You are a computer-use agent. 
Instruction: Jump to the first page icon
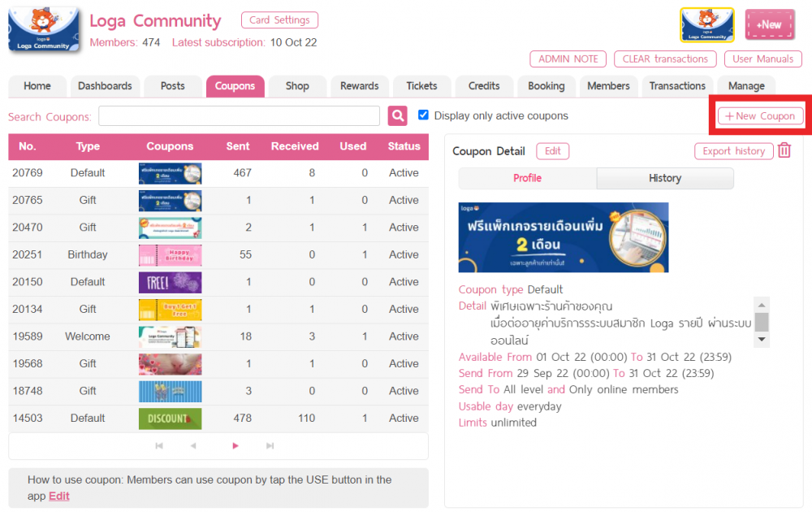coord(159,445)
